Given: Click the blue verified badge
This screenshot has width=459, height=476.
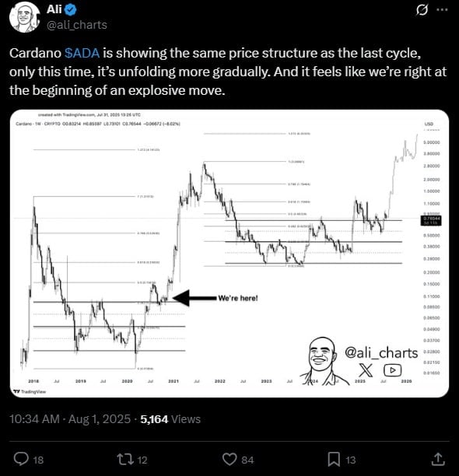Looking at the screenshot, I should 71,10.
